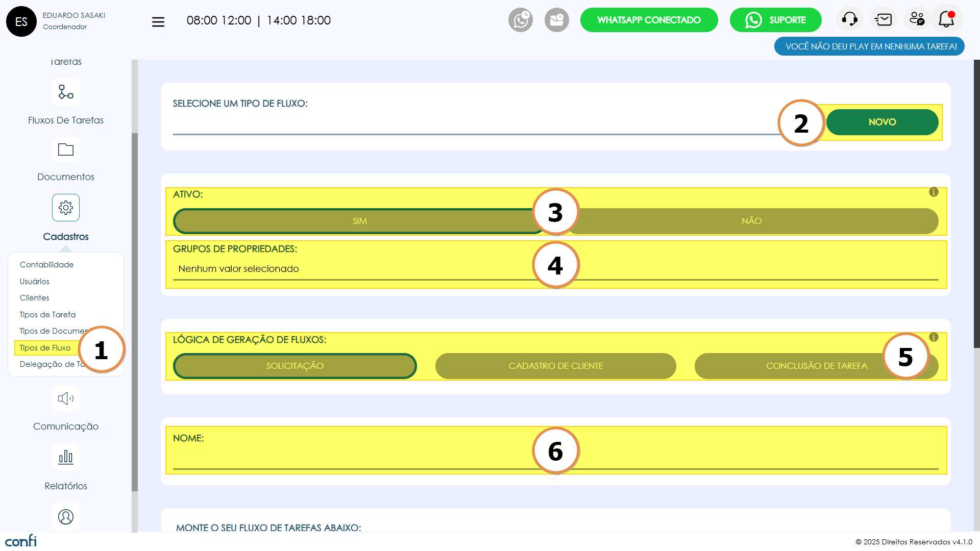
Task: Click the notification bell icon
Action: coord(946,19)
